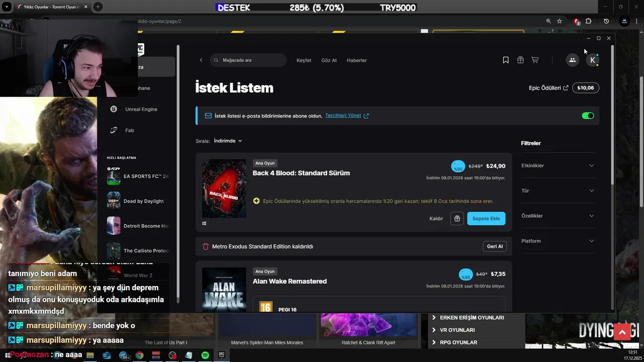Open File Explorer from the taskbar
Screen dimensions: 644x362
[x=90, y=355]
